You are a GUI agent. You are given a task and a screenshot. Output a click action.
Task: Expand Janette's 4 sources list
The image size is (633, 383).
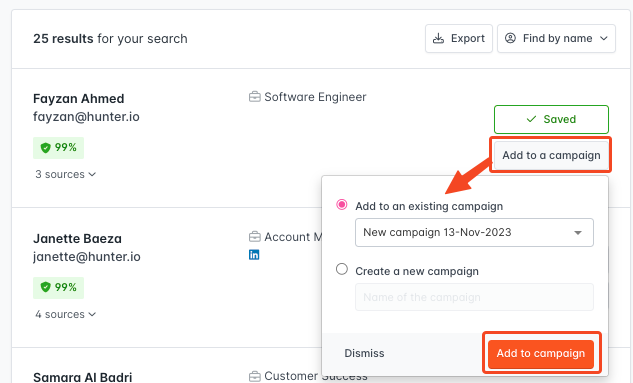[65, 314]
